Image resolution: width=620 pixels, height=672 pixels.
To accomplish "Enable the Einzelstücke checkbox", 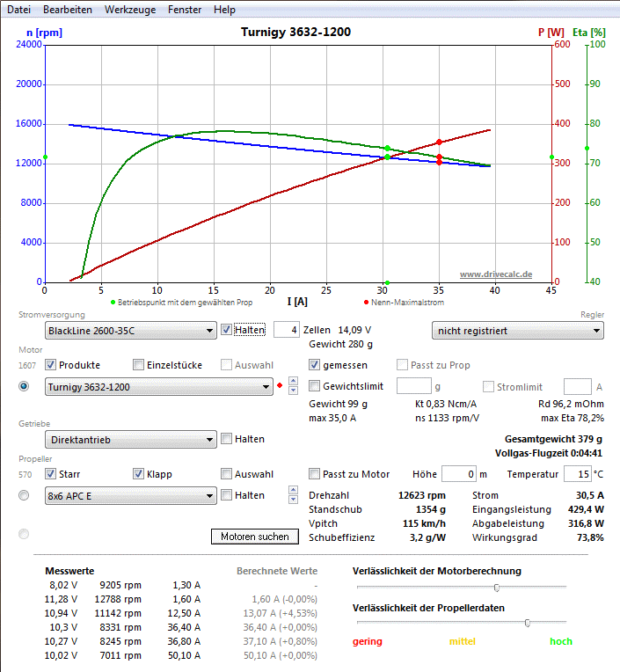I will point(139,365).
